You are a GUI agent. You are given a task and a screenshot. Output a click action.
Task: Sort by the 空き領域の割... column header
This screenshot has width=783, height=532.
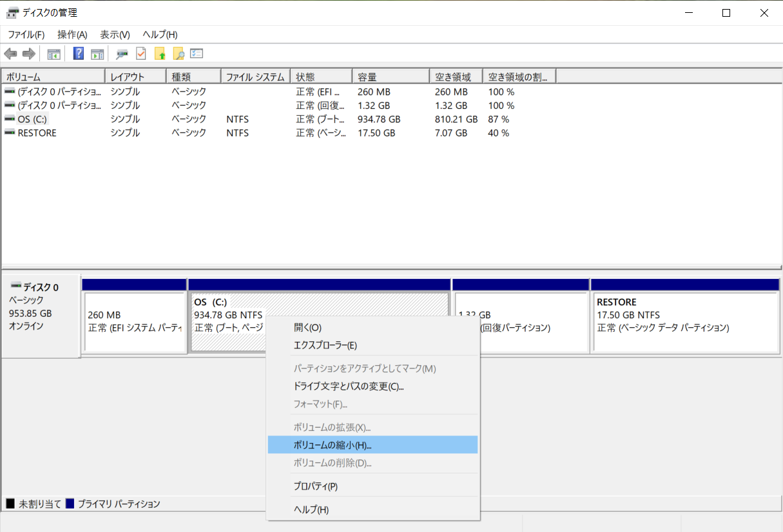[x=519, y=77]
